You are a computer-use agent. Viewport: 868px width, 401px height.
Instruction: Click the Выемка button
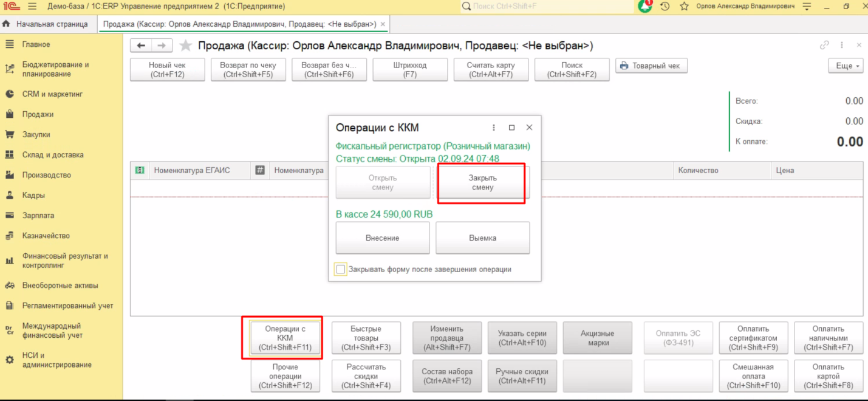pyautogui.click(x=482, y=238)
